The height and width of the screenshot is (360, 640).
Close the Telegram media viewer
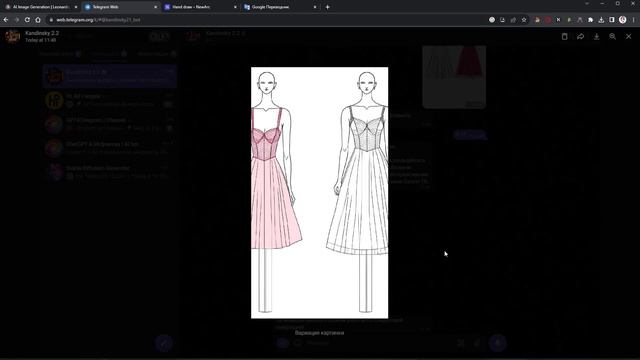pyautogui.click(x=629, y=37)
